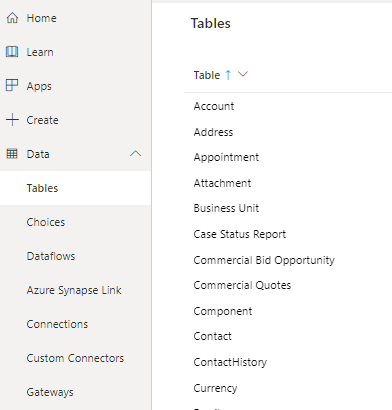This screenshot has width=392, height=410.
Task: Click the Home house icon
Action: (x=12, y=18)
